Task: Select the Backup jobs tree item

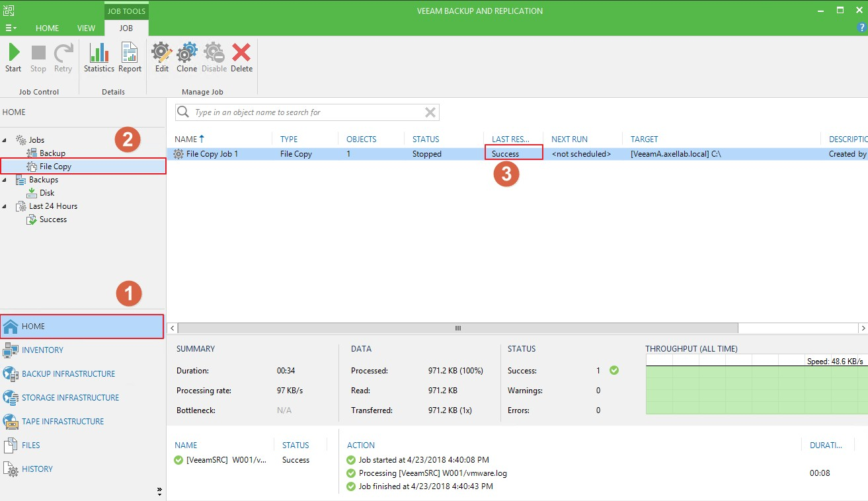Action: (52, 153)
